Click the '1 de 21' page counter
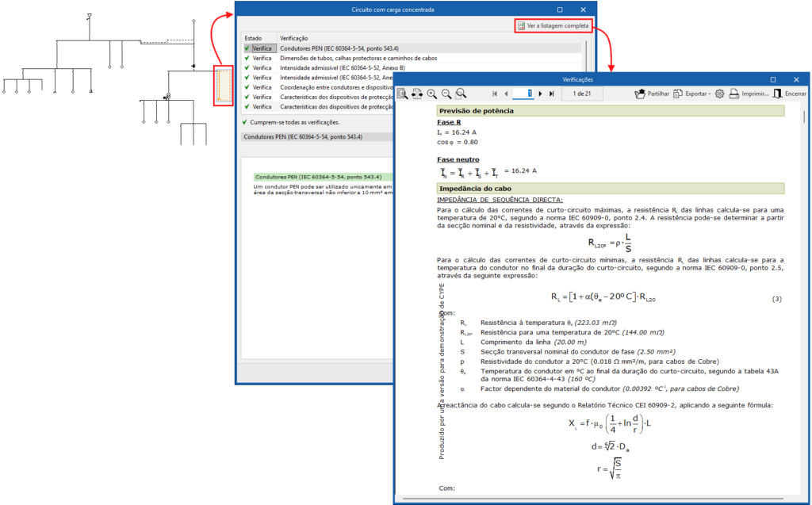 (581, 94)
